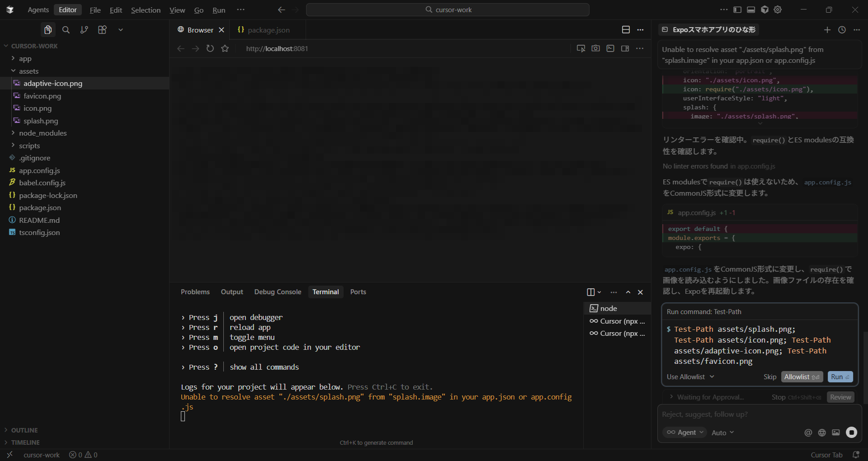Viewport: 868px width, 461px height.
Task: Click Run to execute Test-Path command
Action: [x=840, y=377]
